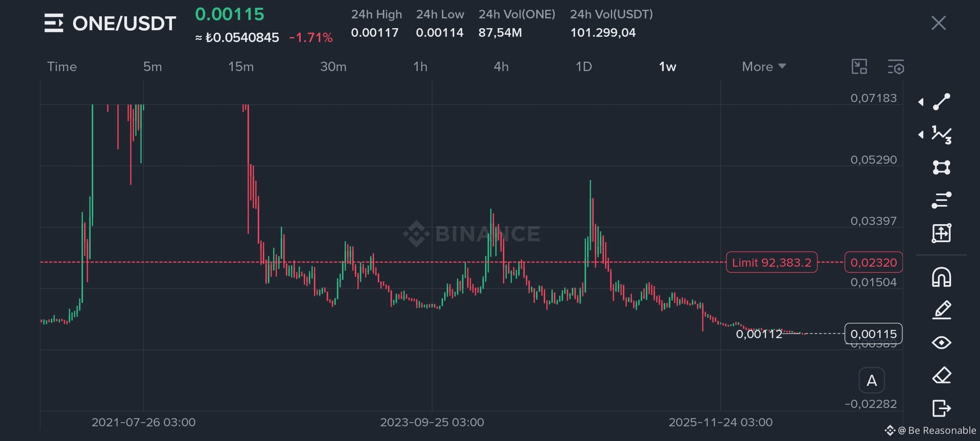
Task: Click the 0,02320 limit price tag
Action: (x=873, y=262)
